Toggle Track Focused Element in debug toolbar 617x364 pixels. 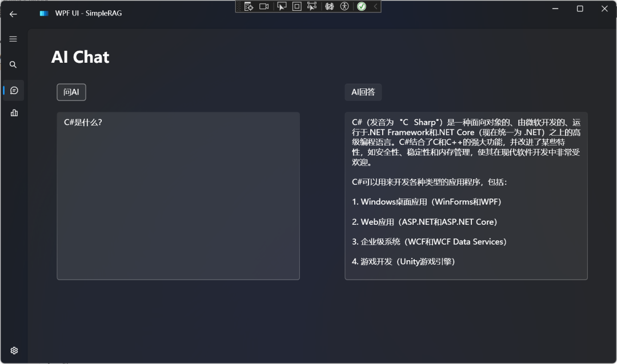click(312, 6)
